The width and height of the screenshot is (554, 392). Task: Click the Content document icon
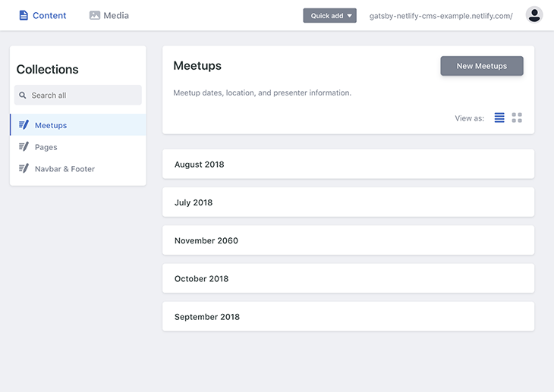(24, 15)
